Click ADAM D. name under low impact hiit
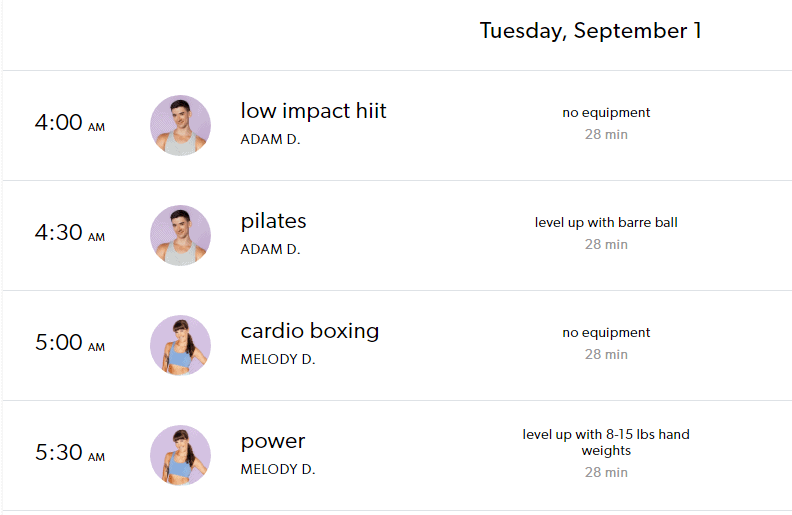Viewport: 792px width, 515px height. [270, 139]
